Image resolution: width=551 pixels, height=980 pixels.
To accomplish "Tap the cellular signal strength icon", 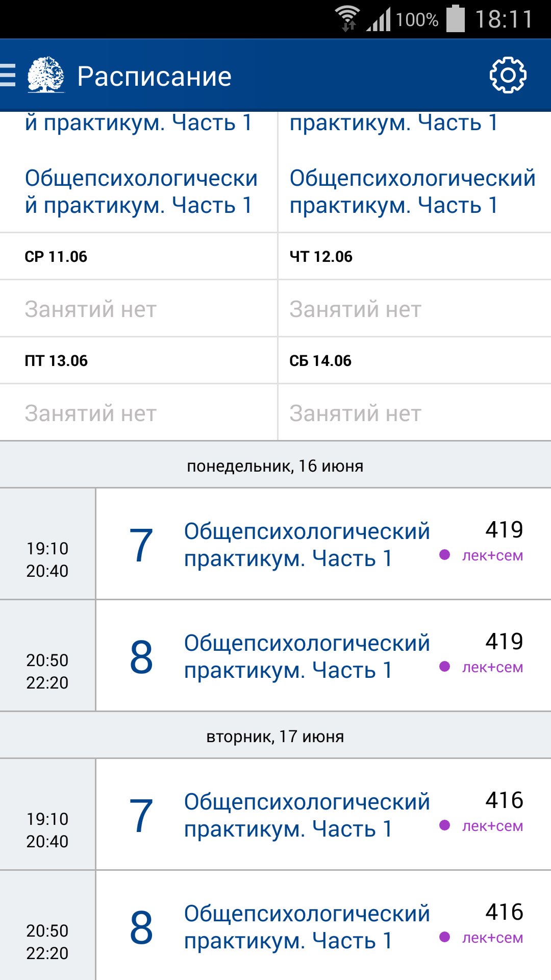I will (x=378, y=19).
